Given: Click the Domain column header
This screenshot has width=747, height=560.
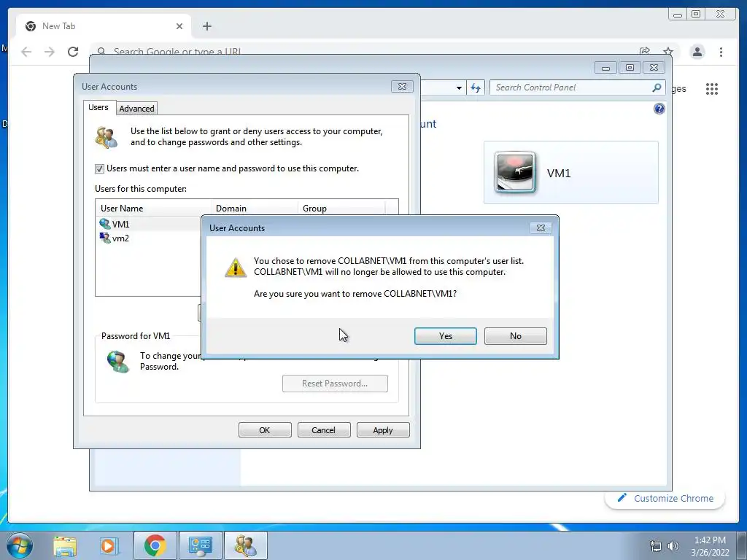Looking at the screenshot, I should pyautogui.click(x=255, y=208).
